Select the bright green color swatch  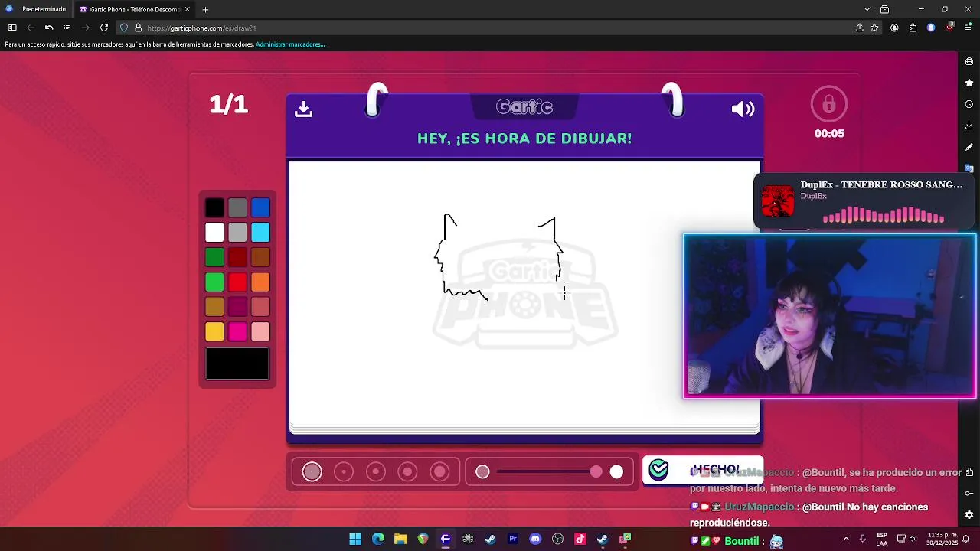pos(214,282)
